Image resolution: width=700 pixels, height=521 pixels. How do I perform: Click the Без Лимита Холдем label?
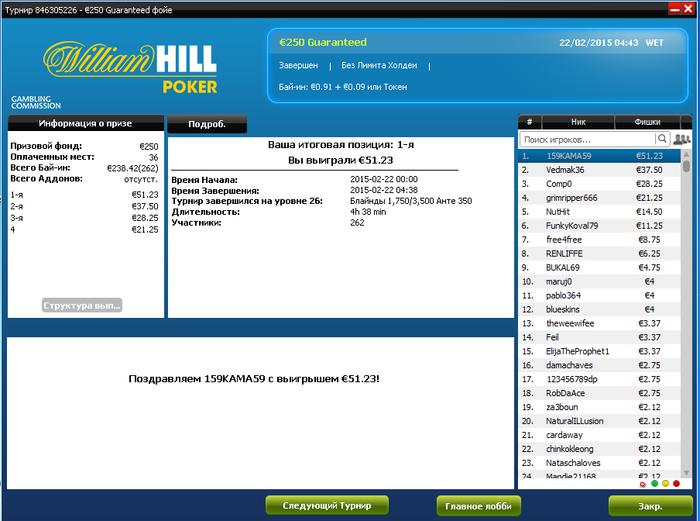(379, 66)
